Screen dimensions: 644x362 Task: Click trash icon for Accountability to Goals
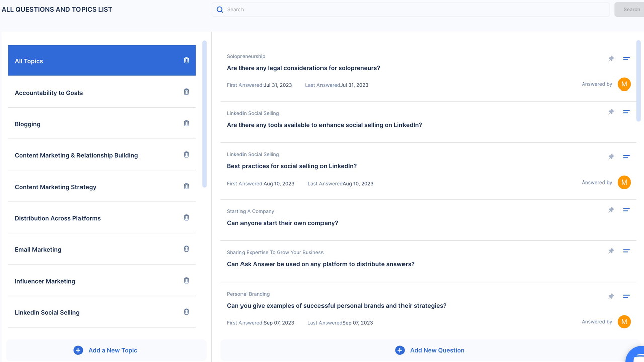(x=186, y=92)
